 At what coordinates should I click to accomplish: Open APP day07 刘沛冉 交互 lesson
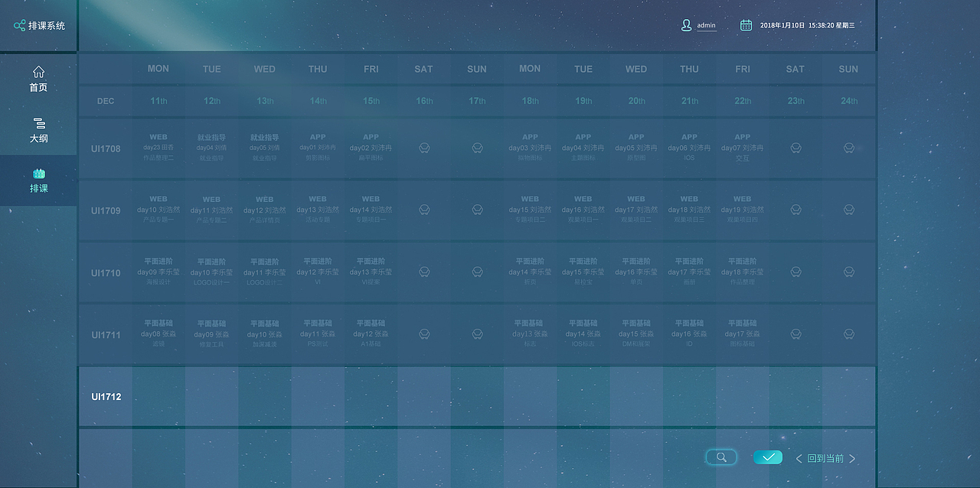coord(743,148)
